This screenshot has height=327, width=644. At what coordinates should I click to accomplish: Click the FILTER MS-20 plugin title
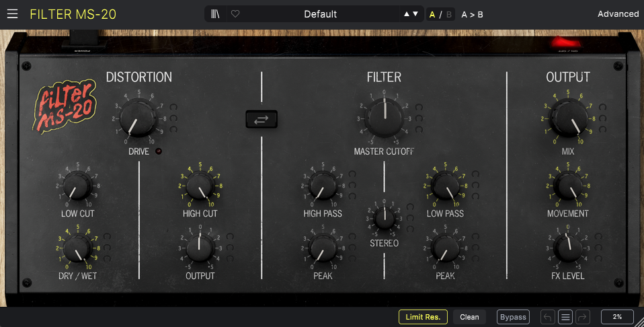pyautogui.click(x=73, y=14)
